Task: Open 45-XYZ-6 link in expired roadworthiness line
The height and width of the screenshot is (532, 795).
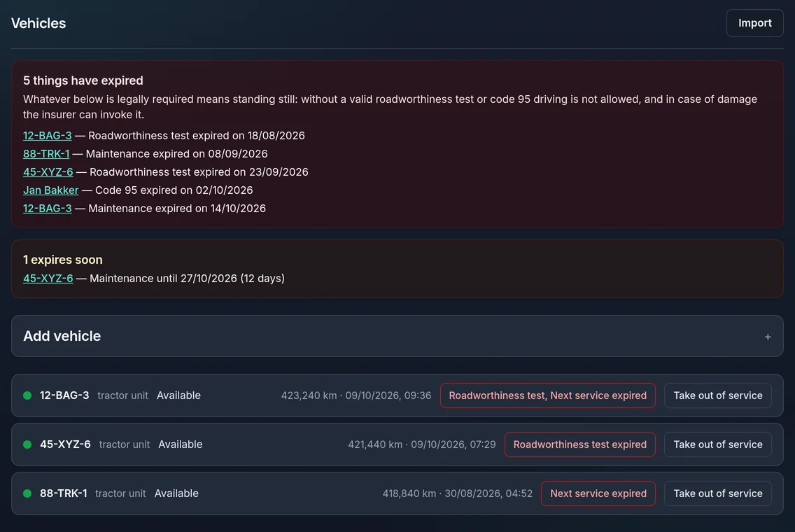Action: click(48, 172)
